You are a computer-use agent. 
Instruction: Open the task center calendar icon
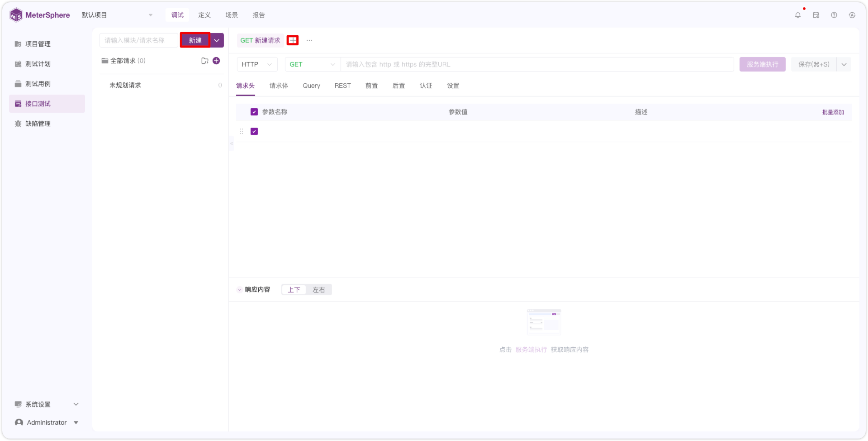(x=816, y=15)
